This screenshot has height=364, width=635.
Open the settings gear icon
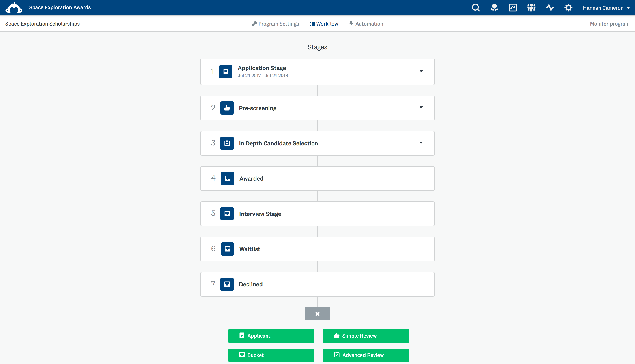click(568, 8)
